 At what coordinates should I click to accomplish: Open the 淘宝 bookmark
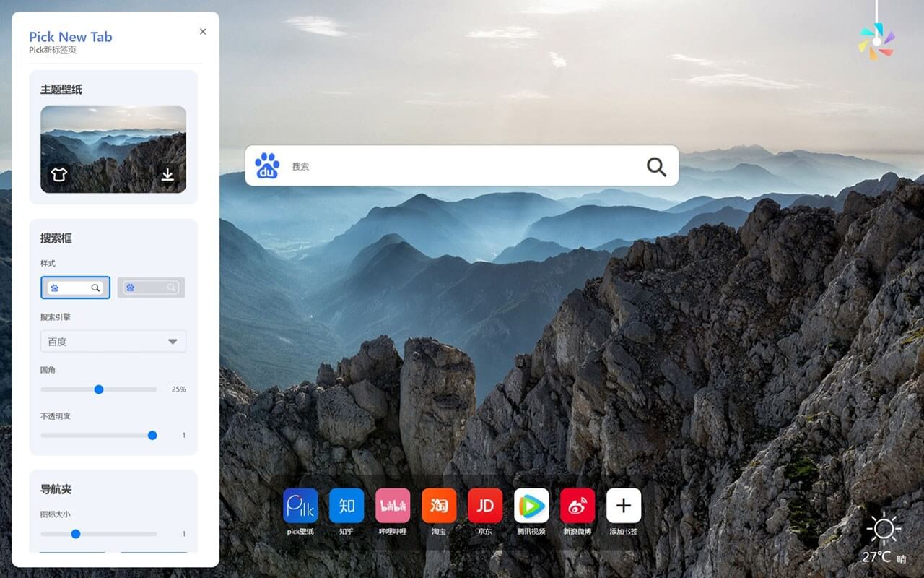(x=439, y=506)
